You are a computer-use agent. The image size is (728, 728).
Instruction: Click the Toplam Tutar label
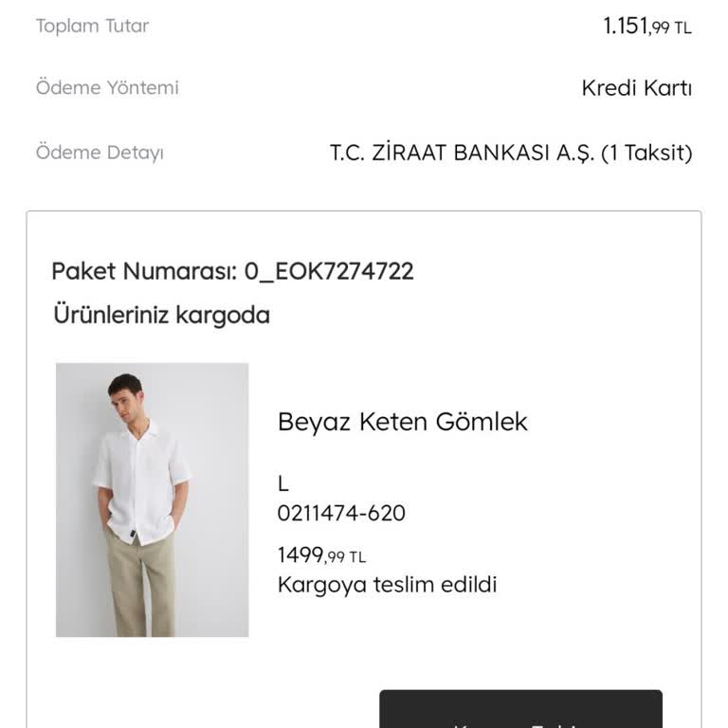(x=92, y=26)
